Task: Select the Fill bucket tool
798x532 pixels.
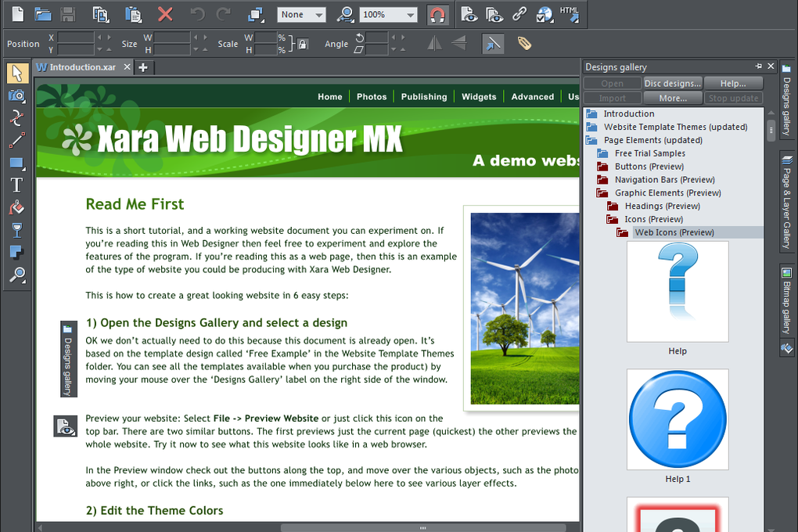Action: pyautogui.click(x=16, y=207)
